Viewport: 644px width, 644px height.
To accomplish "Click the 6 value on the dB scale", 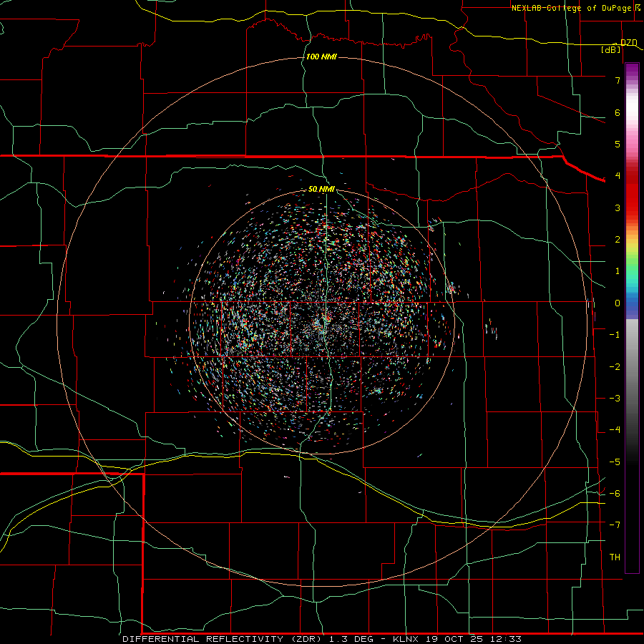I will tap(618, 112).
